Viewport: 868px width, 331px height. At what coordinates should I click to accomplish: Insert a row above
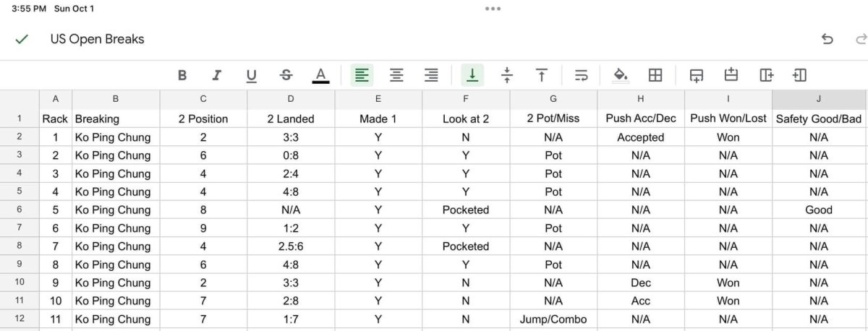pos(731,75)
